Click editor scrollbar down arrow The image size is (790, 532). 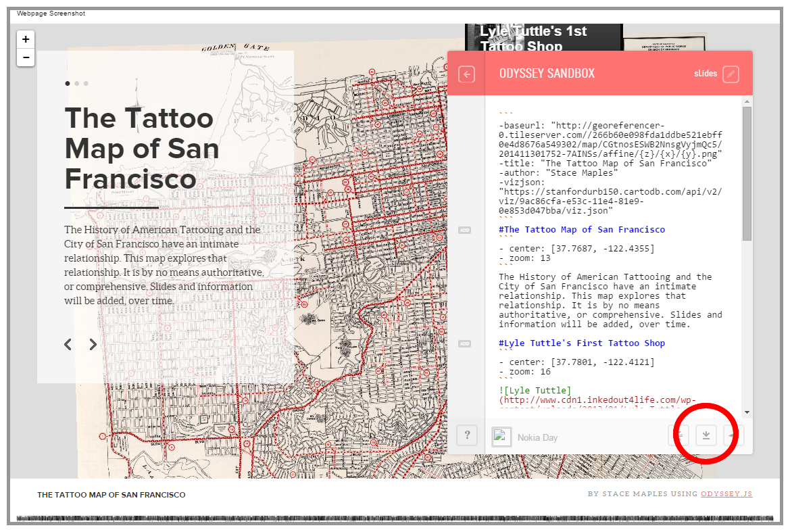747,412
